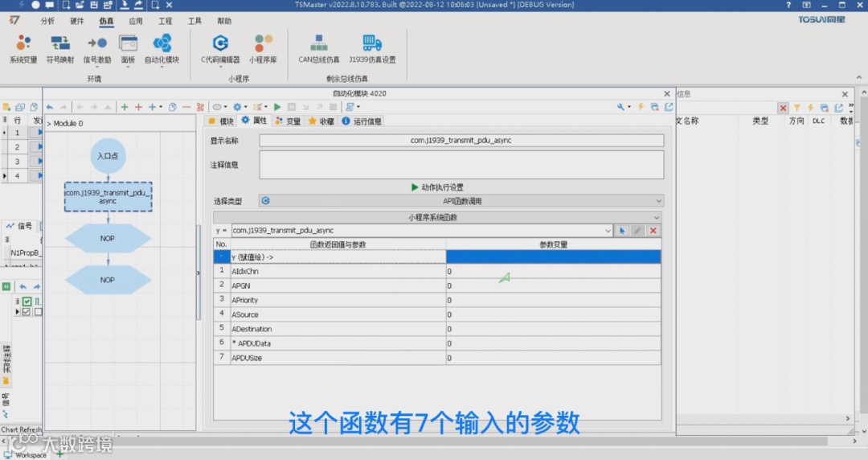This screenshot has height=460, width=868.
Task: Expand the 信息 panel toolbar overflow chevron
Action: (x=851, y=107)
